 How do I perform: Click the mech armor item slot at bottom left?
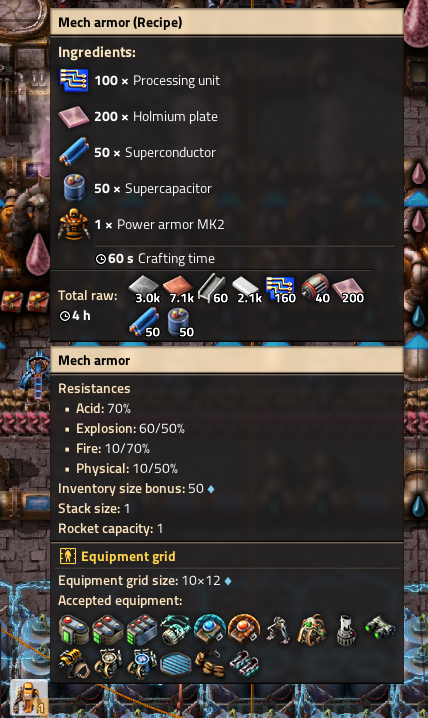[29, 698]
